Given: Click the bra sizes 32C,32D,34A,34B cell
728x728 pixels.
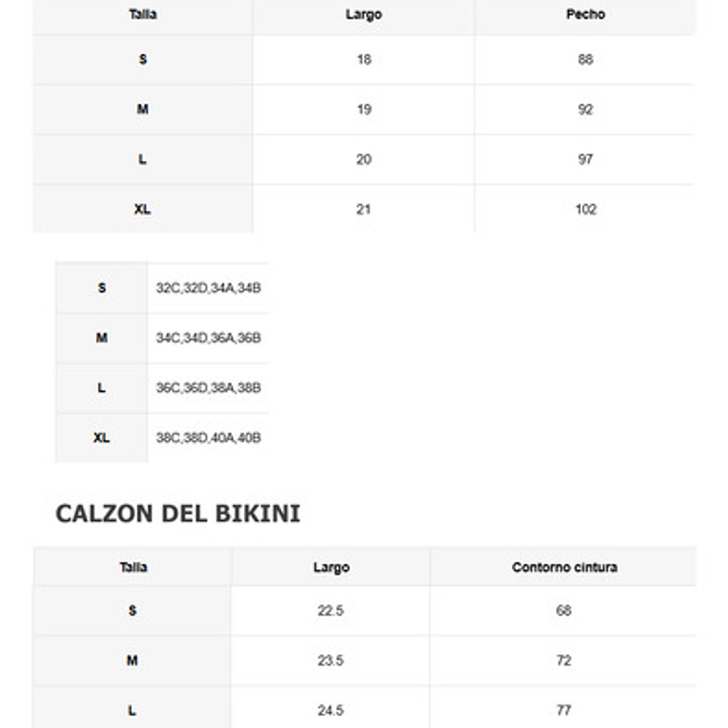Looking at the screenshot, I should tap(208, 288).
